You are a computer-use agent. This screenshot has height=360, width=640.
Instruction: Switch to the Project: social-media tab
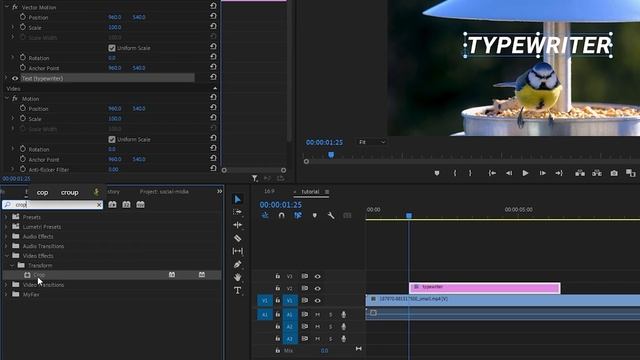point(164,191)
